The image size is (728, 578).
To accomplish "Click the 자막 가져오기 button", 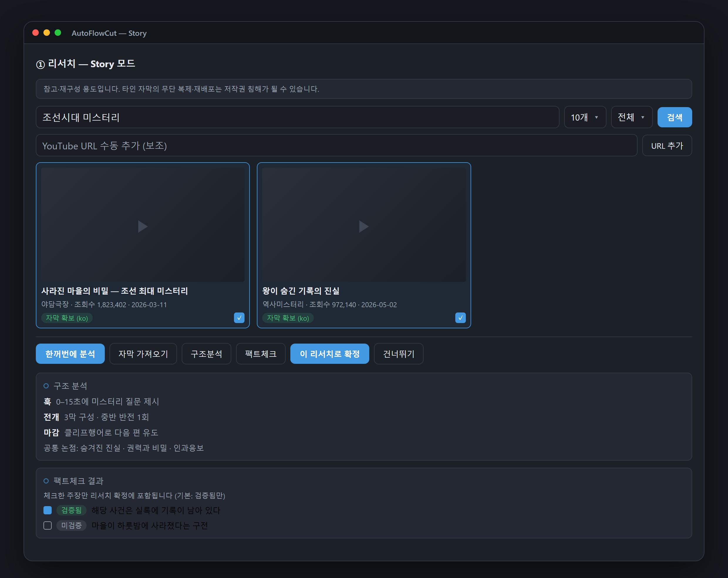I will tap(143, 354).
